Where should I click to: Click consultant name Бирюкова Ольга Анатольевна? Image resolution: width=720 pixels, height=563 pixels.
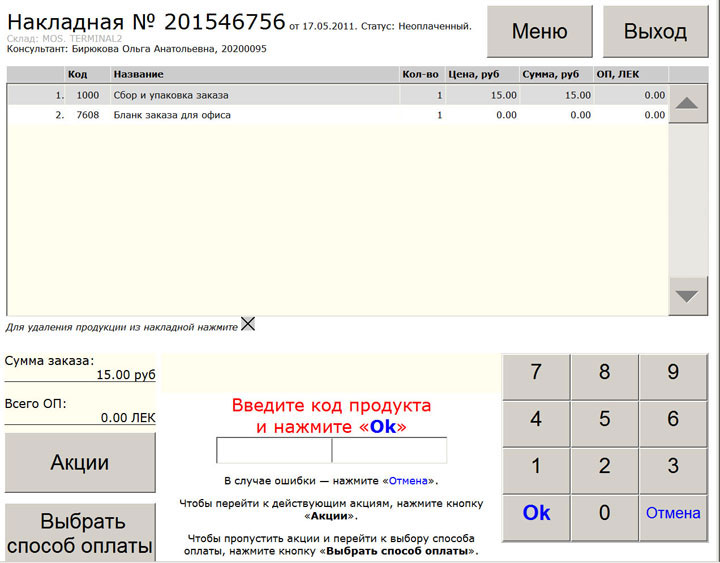[143, 49]
